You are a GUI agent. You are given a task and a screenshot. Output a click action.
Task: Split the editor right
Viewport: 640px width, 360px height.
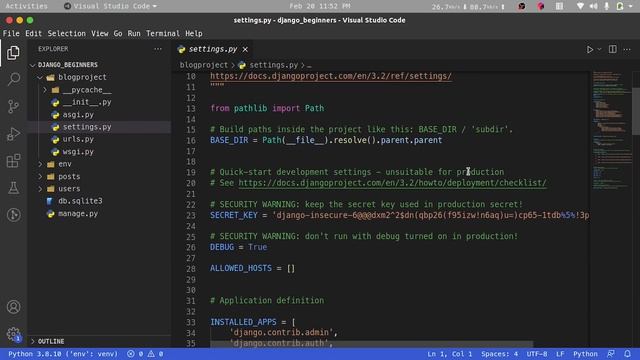(x=613, y=49)
